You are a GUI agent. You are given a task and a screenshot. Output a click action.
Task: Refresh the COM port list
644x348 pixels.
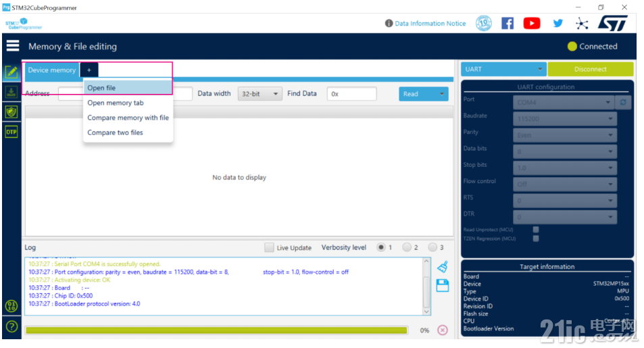623,102
